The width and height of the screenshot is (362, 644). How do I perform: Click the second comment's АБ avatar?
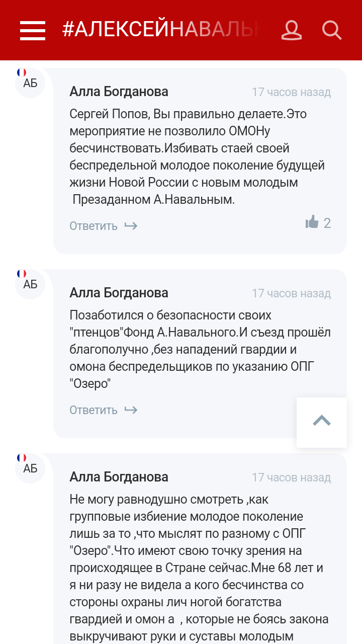[x=30, y=284]
